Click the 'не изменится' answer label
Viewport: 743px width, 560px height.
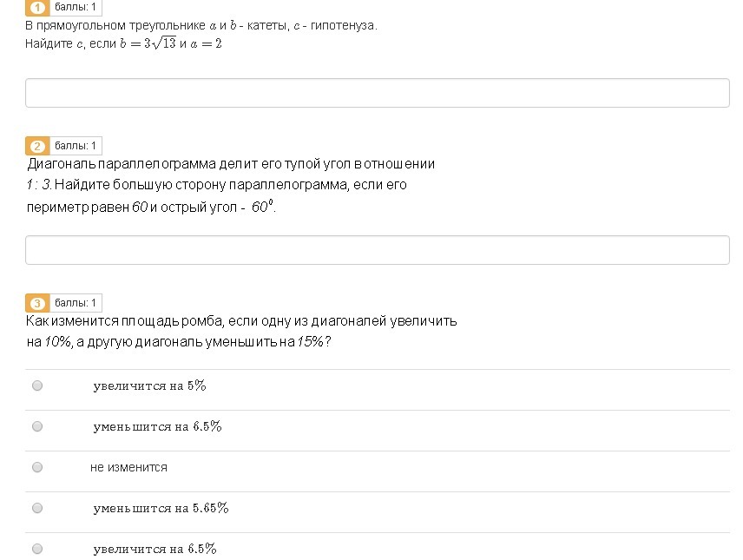[x=128, y=467]
